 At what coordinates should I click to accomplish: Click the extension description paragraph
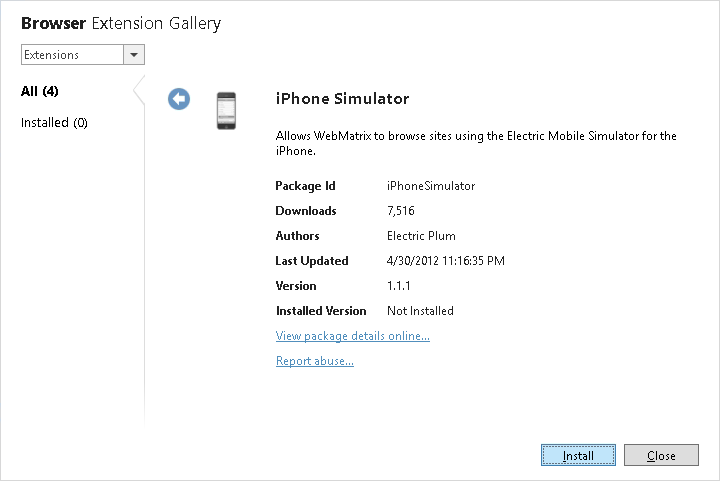pos(476,143)
